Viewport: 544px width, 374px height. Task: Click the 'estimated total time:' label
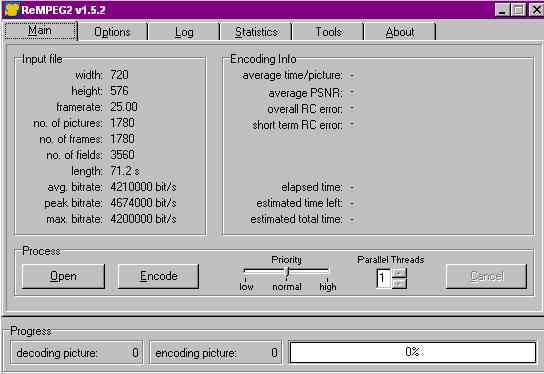(297, 219)
